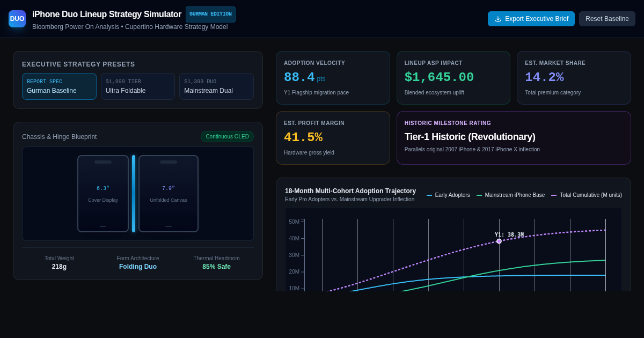Select the Ultra Foldable $1,999 tier preset
Screen dimensions: 644x338
[x=138, y=86]
